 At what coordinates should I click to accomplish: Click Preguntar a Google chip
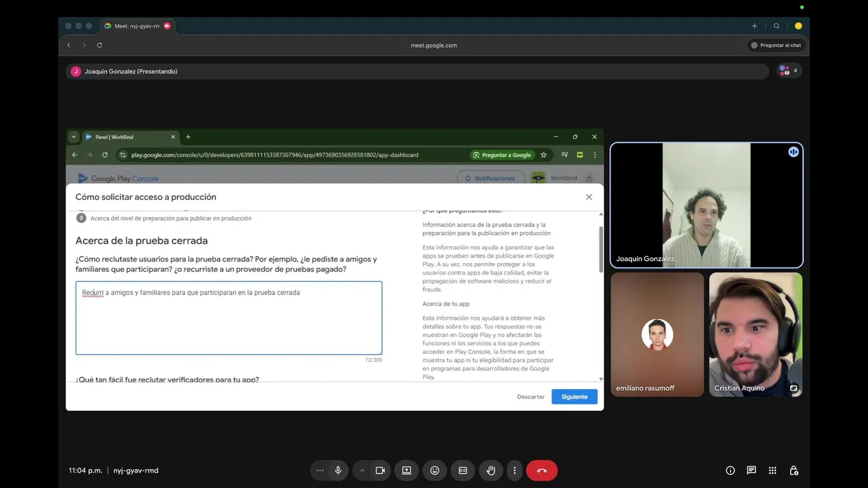[x=502, y=155]
